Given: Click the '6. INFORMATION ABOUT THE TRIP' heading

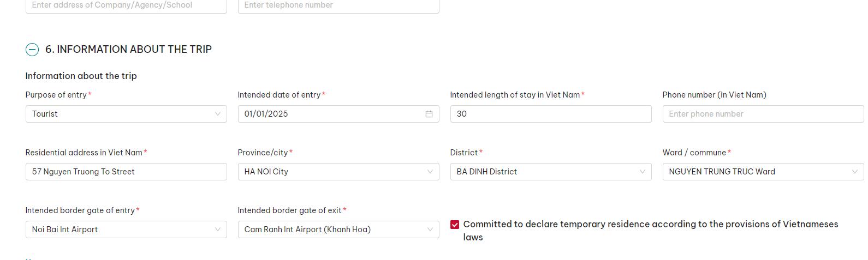Looking at the screenshot, I should coord(128,50).
